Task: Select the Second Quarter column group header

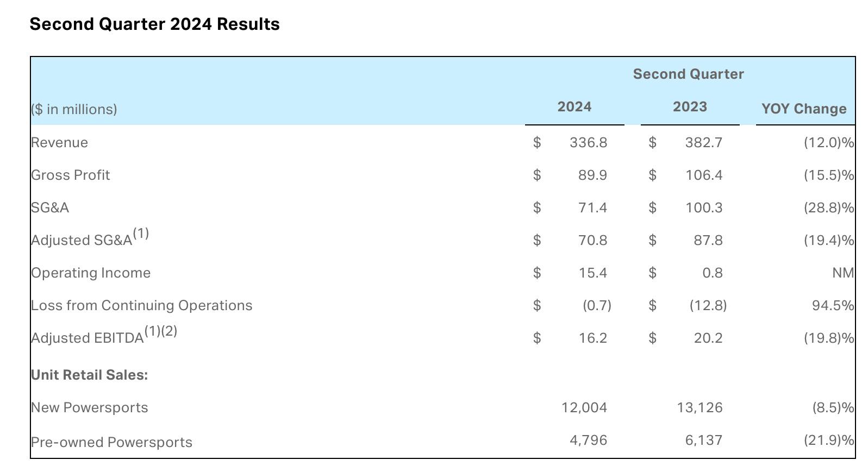Action: pyautogui.click(x=688, y=74)
